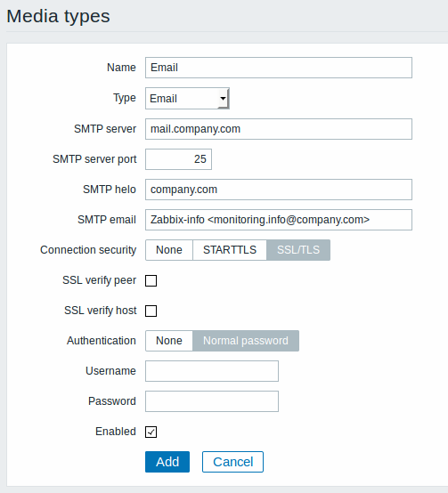Focus the Username input field
This screenshot has width=448, height=493.
pos(212,371)
